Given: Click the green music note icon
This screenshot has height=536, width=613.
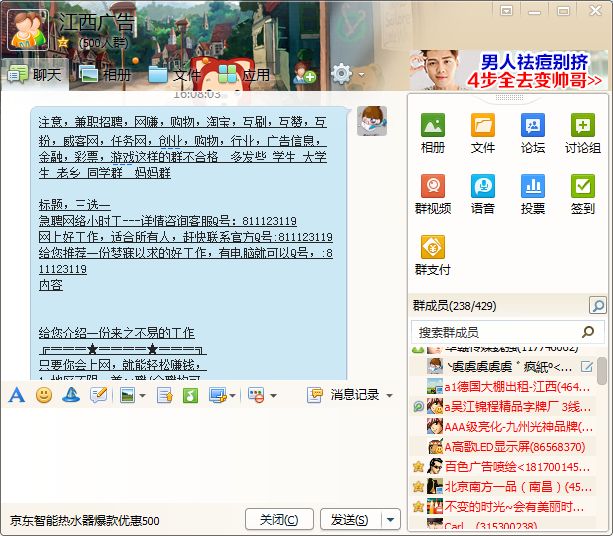Looking at the screenshot, I should 190,395.
